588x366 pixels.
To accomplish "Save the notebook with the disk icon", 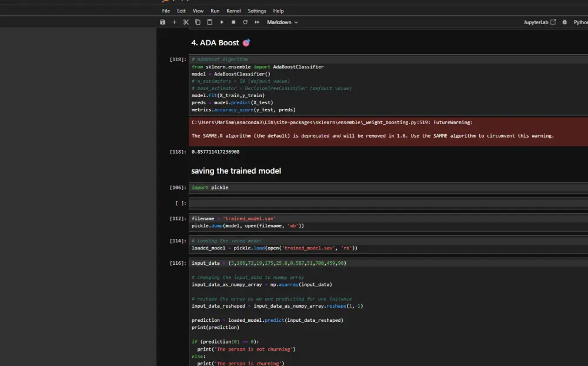I will 162,22.
